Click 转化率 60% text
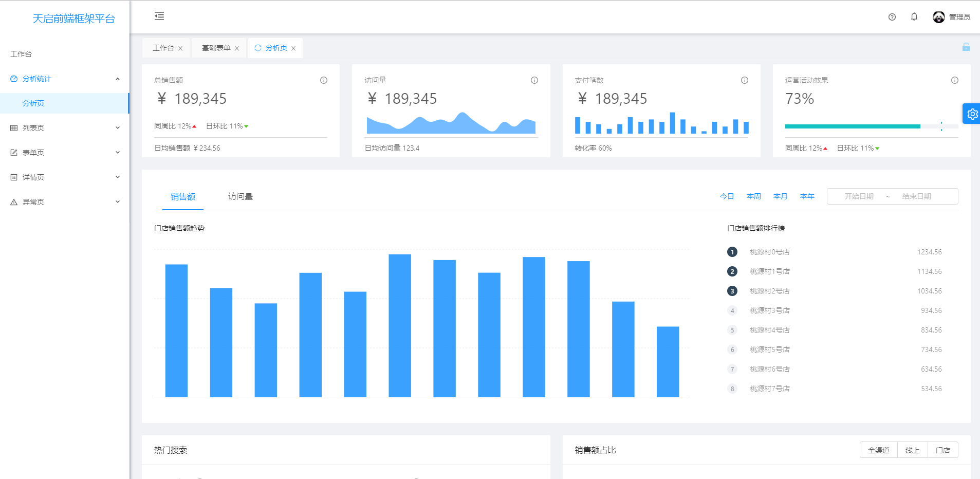 tap(593, 148)
